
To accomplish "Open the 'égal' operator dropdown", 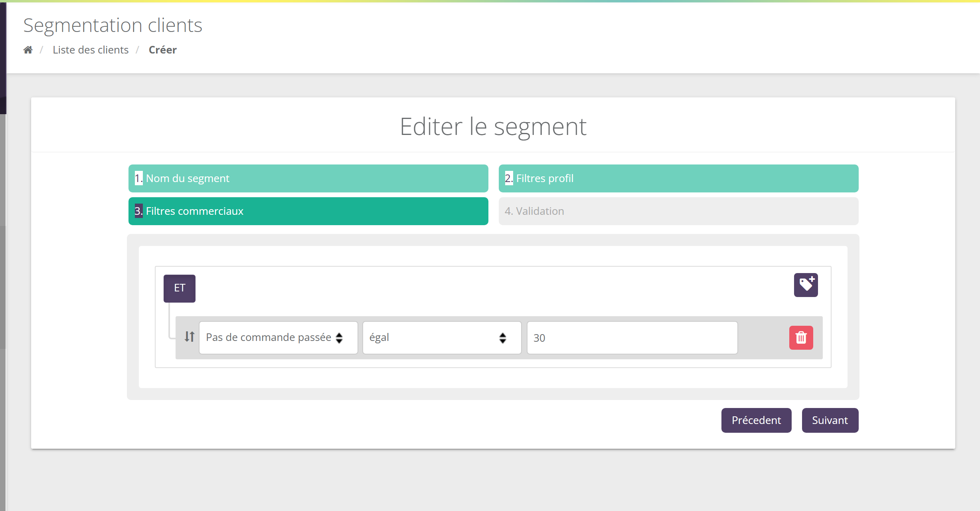I will pos(442,338).
